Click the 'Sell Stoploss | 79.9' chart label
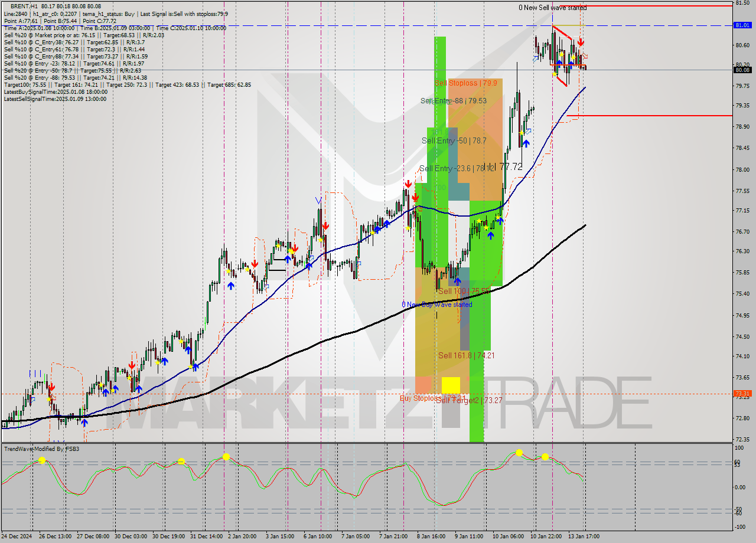Screen dimensions: 756x543 pos(465,83)
